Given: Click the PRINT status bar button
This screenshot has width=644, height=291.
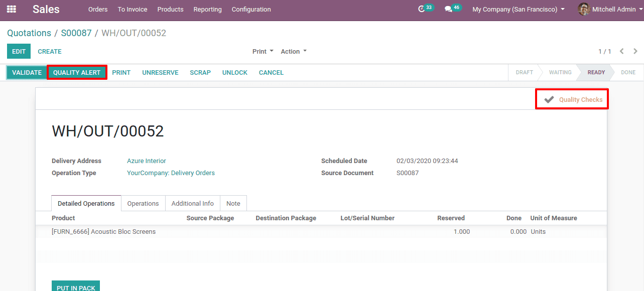Looking at the screenshot, I should [121, 73].
